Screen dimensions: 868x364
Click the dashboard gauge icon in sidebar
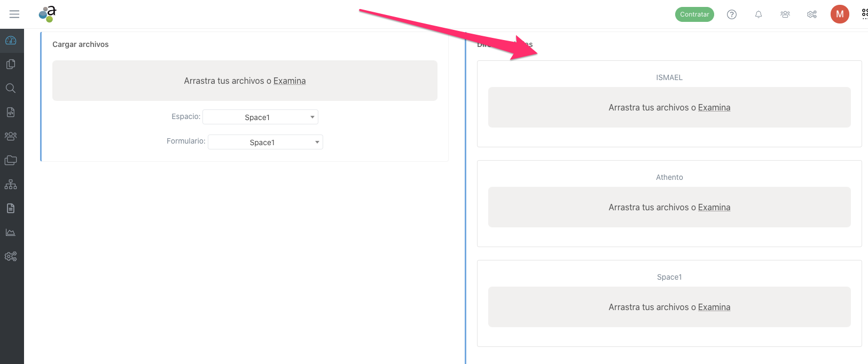tap(11, 41)
